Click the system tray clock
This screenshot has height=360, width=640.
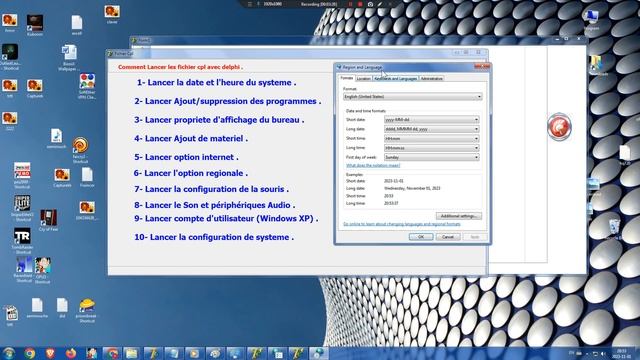pos(621,353)
